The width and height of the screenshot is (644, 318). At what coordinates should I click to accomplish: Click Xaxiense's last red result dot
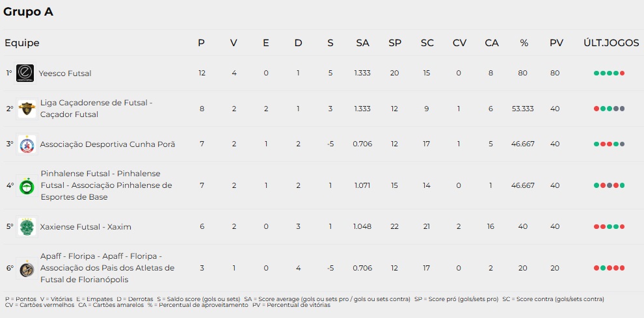(623, 227)
